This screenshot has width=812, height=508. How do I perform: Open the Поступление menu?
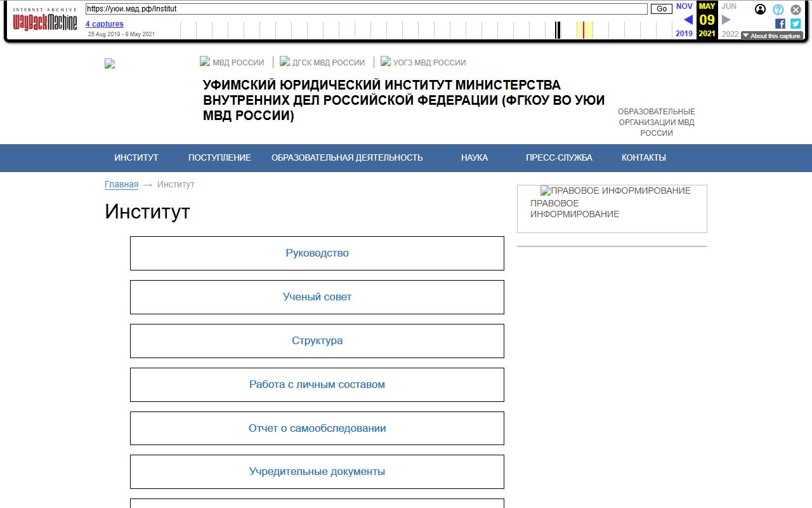tap(219, 158)
